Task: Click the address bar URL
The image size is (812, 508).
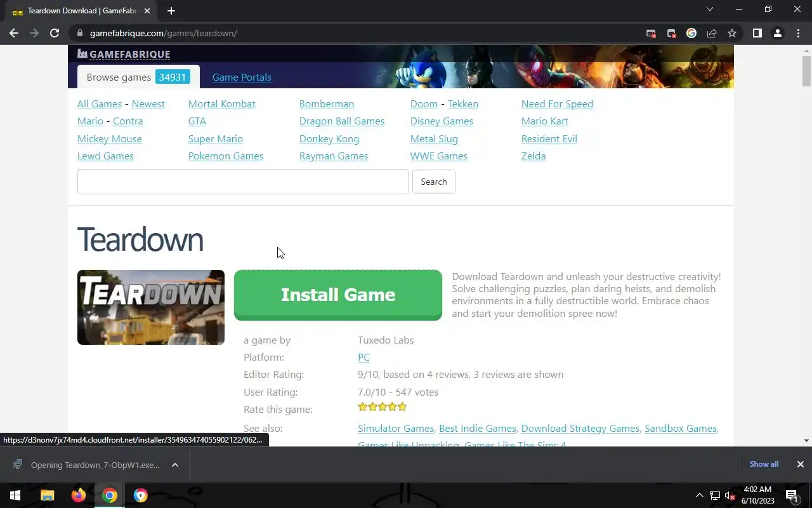Action: pos(164,33)
